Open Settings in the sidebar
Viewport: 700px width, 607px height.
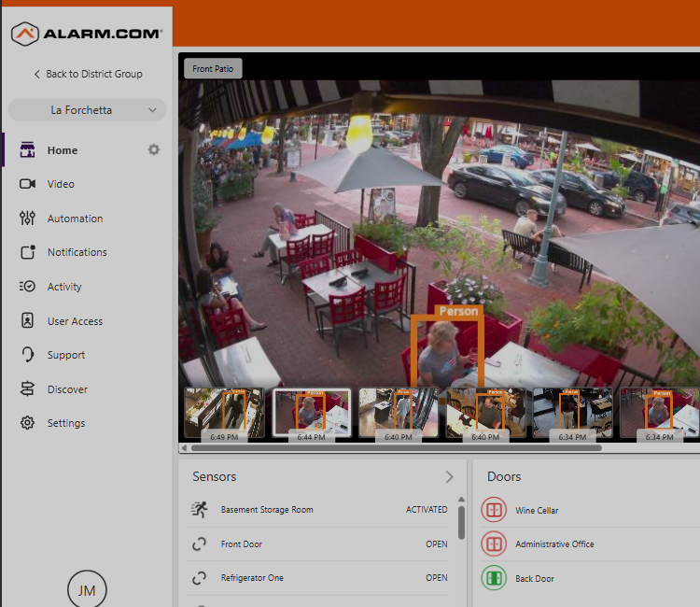click(66, 423)
